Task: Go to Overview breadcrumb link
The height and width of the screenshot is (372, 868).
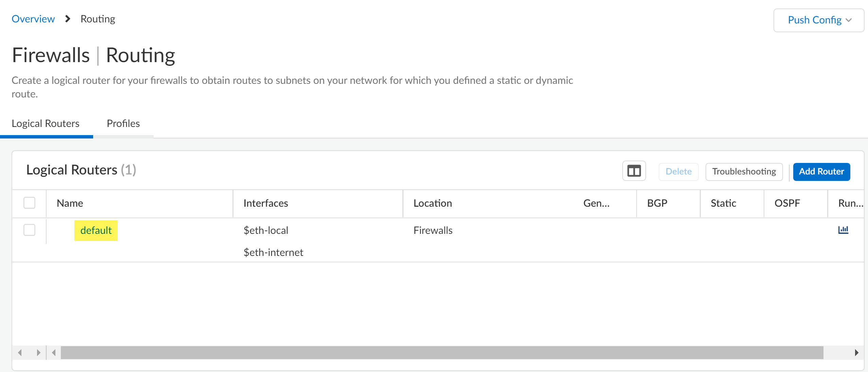Action: 33,19
